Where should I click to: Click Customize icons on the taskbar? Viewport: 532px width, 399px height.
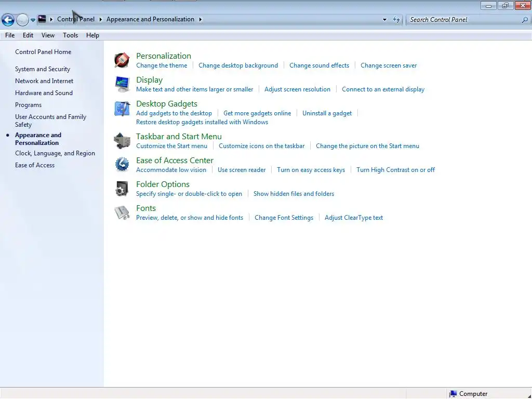coord(262,146)
